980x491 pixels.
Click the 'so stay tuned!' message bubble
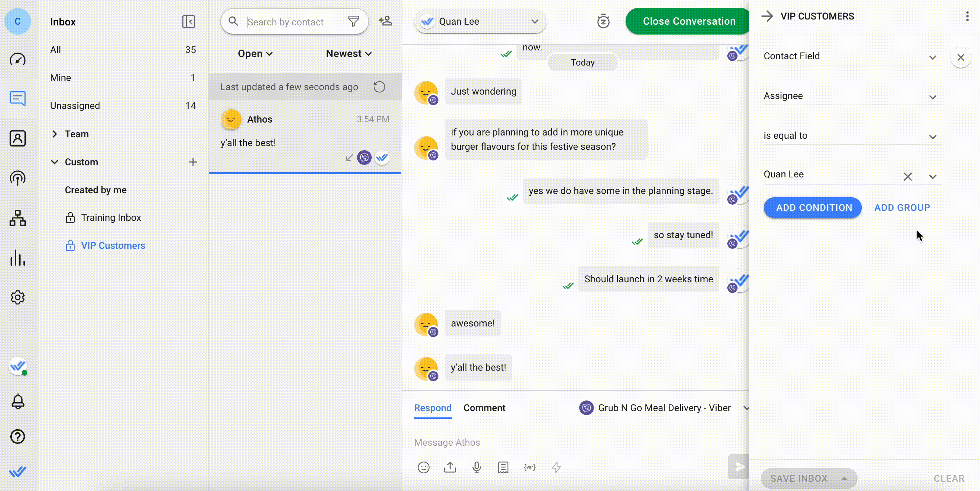coord(683,235)
